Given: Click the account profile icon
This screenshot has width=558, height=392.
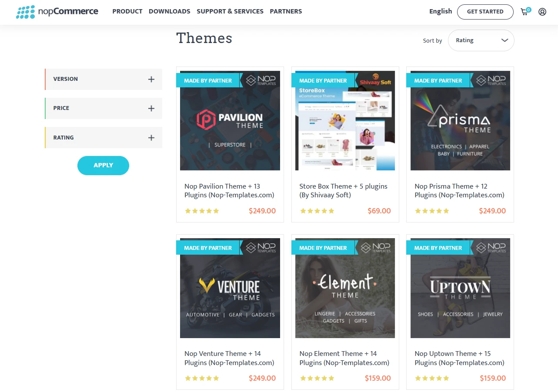Looking at the screenshot, I should pyautogui.click(x=542, y=12).
